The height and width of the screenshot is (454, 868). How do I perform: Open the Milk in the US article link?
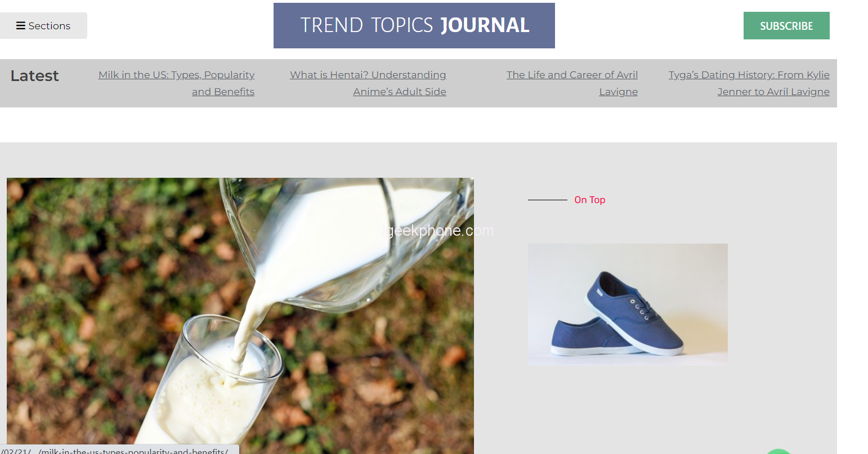point(176,83)
